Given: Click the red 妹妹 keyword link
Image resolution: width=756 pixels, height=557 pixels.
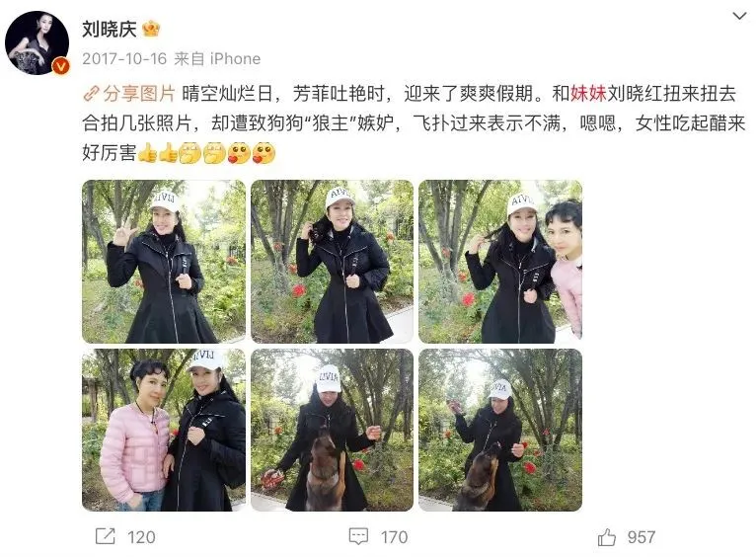Looking at the screenshot, I should click(x=588, y=94).
